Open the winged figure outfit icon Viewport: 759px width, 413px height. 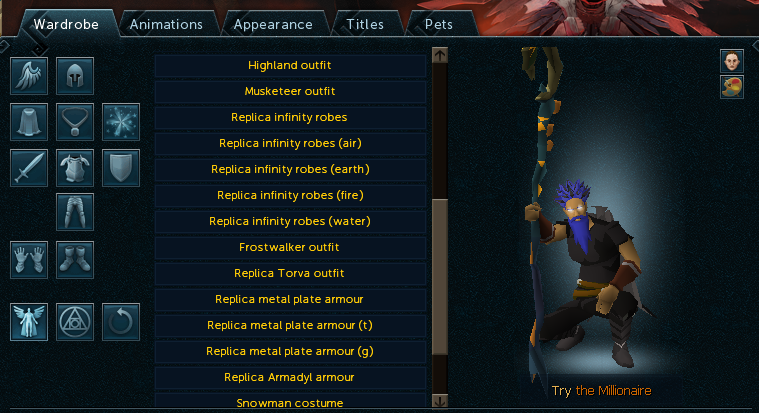coord(29,322)
